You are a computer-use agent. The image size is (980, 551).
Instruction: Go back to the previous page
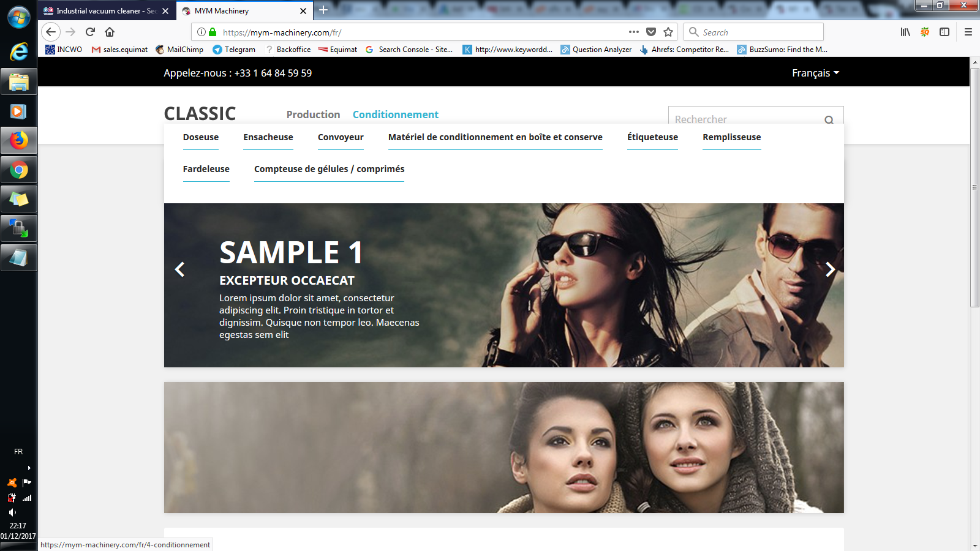(x=51, y=32)
